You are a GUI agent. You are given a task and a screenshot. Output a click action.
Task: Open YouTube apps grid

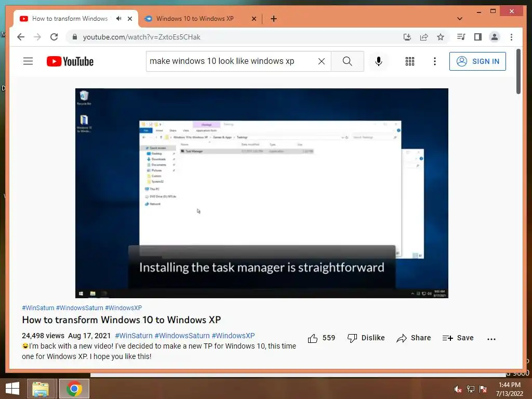(410, 61)
